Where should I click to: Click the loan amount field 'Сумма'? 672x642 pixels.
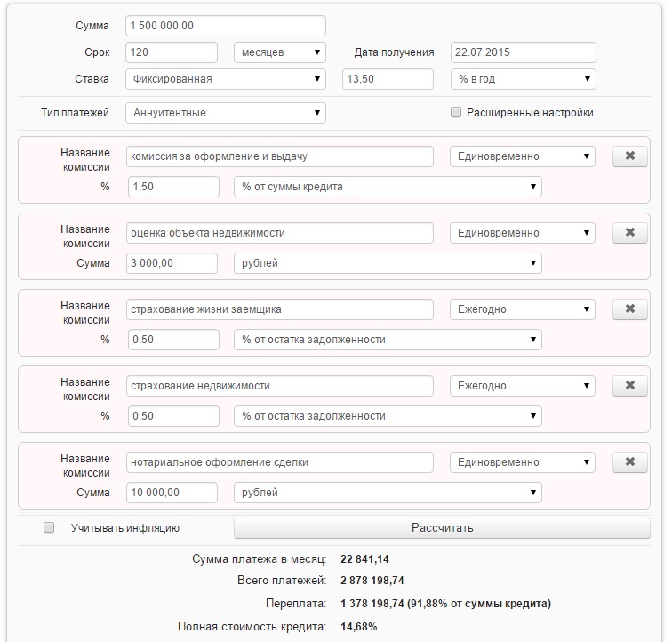coord(226,26)
